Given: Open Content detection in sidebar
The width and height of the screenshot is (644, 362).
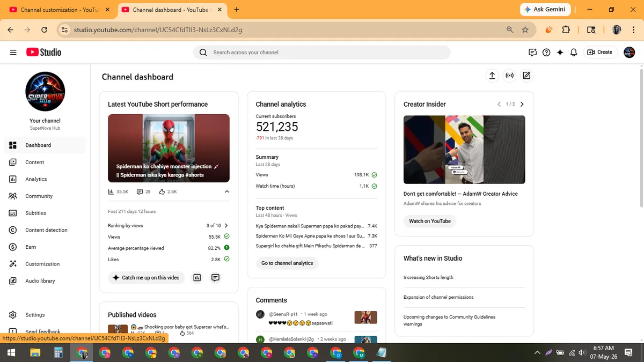Looking at the screenshot, I should [45, 230].
